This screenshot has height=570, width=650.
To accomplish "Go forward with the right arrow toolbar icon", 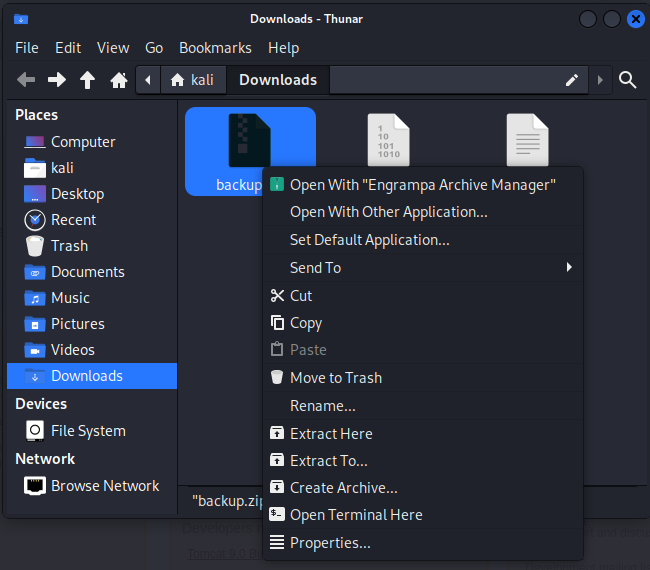I will point(57,80).
